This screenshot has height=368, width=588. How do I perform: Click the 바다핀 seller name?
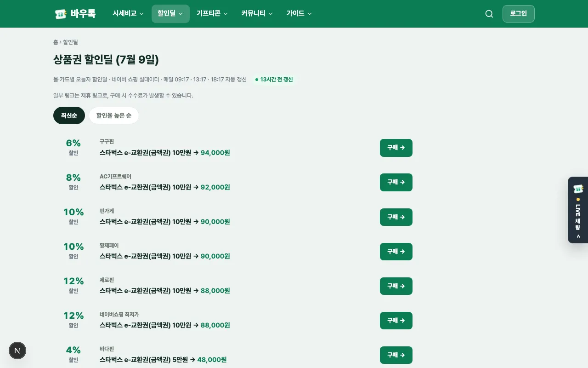pos(107,349)
